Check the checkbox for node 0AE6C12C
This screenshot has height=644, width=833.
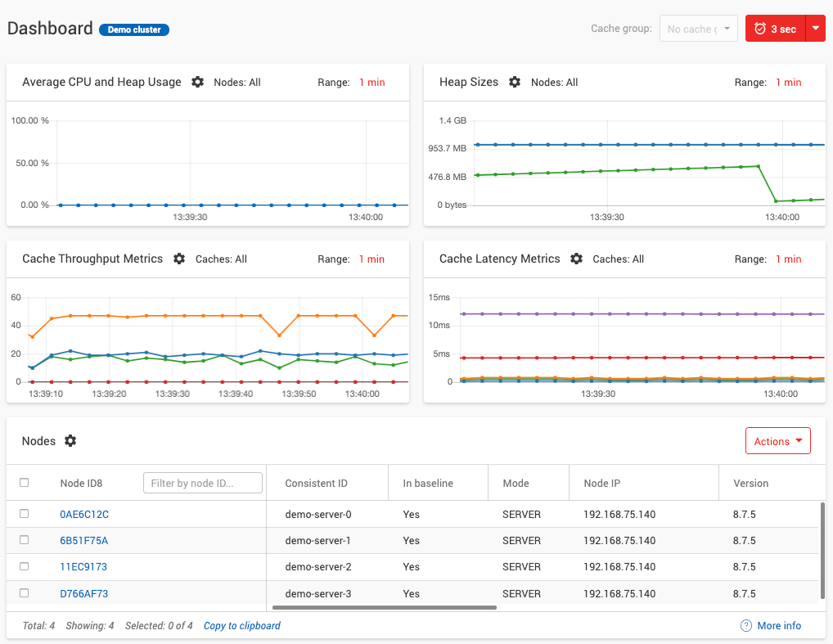[x=24, y=514]
